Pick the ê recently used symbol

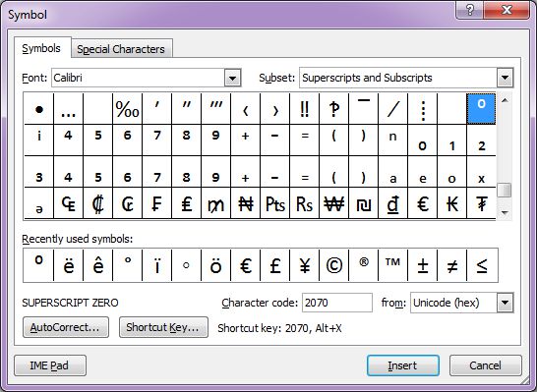(x=97, y=265)
